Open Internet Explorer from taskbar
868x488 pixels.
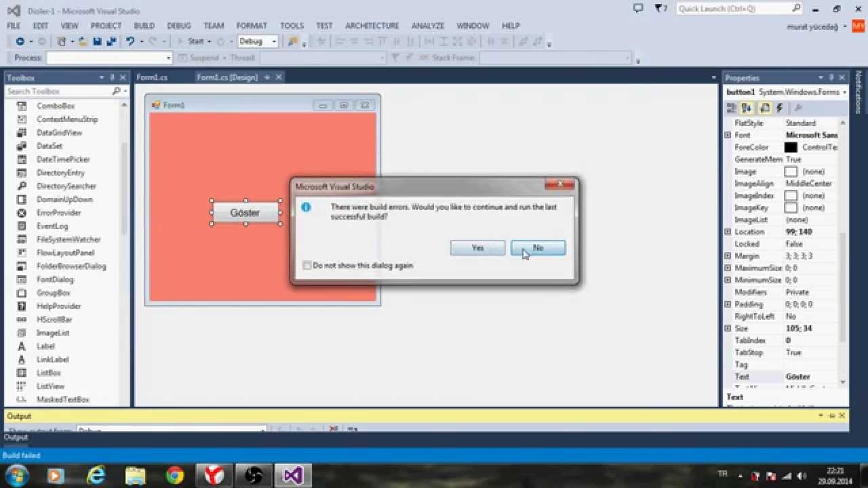tap(96, 475)
